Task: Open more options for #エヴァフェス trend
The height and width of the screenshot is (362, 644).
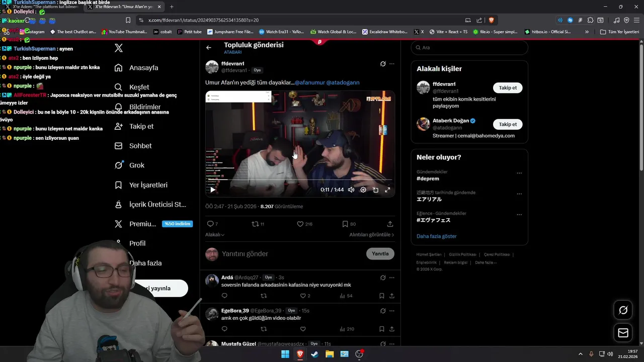Action: [x=519, y=215]
